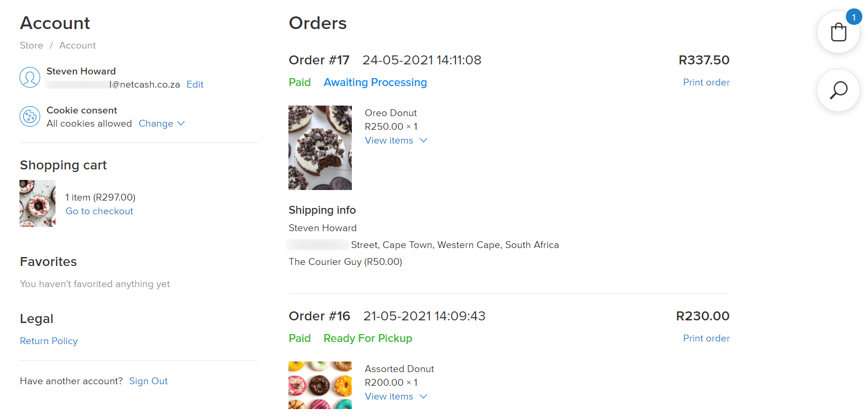Click the Oreo Donut product name
Screen dimensions: 868x418
click(391, 113)
